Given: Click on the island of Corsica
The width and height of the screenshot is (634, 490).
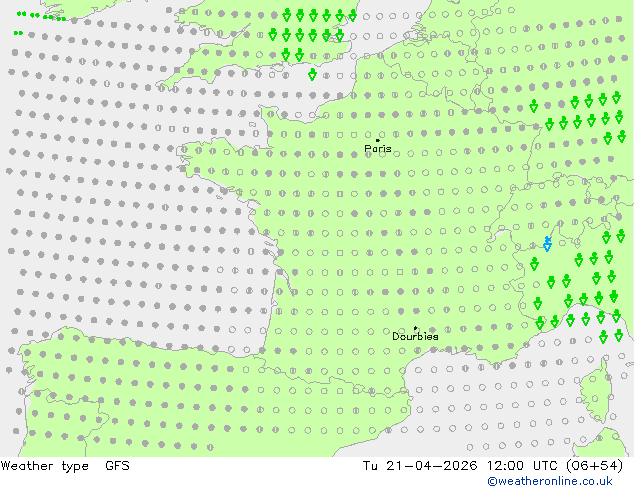Looking at the screenshot, I should tap(596, 392).
